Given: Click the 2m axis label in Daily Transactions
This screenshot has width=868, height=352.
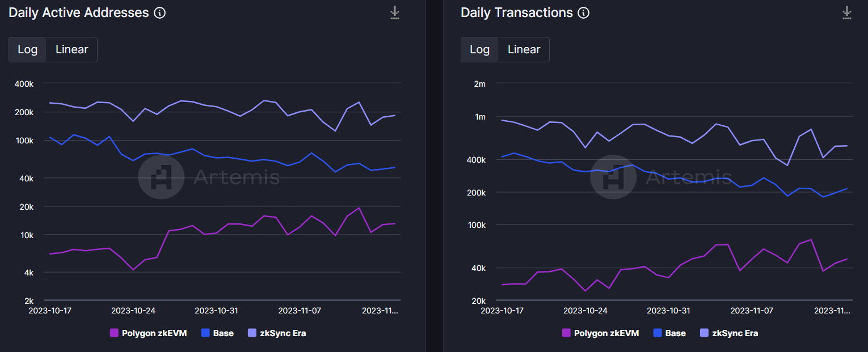Looking at the screenshot, I should pyautogui.click(x=480, y=84).
